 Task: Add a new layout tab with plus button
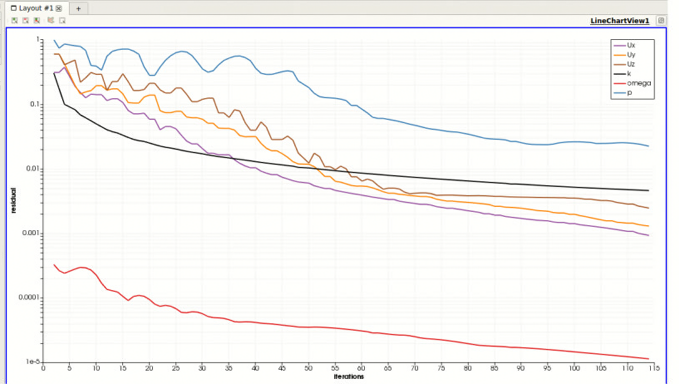[78, 8]
